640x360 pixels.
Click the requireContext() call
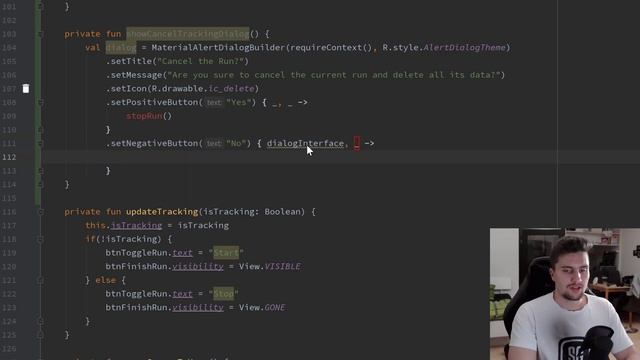pos(330,48)
